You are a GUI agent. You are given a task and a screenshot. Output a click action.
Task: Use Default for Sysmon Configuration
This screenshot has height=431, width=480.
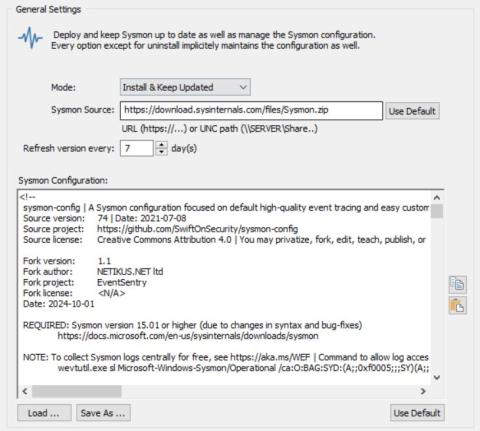pos(417,413)
